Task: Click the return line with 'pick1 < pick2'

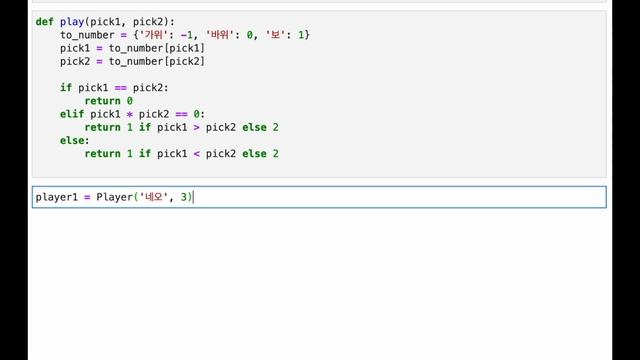Action: pyautogui.click(x=182, y=153)
